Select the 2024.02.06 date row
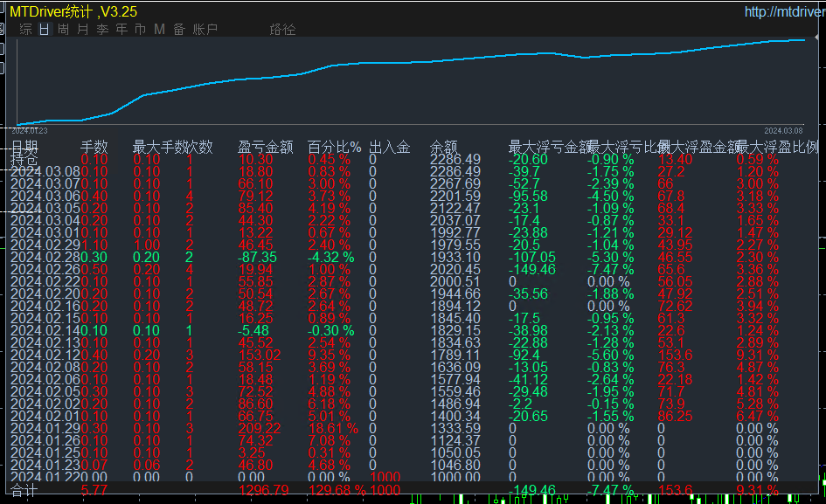The height and width of the screenshot is (504, 826). pos(45,379)
